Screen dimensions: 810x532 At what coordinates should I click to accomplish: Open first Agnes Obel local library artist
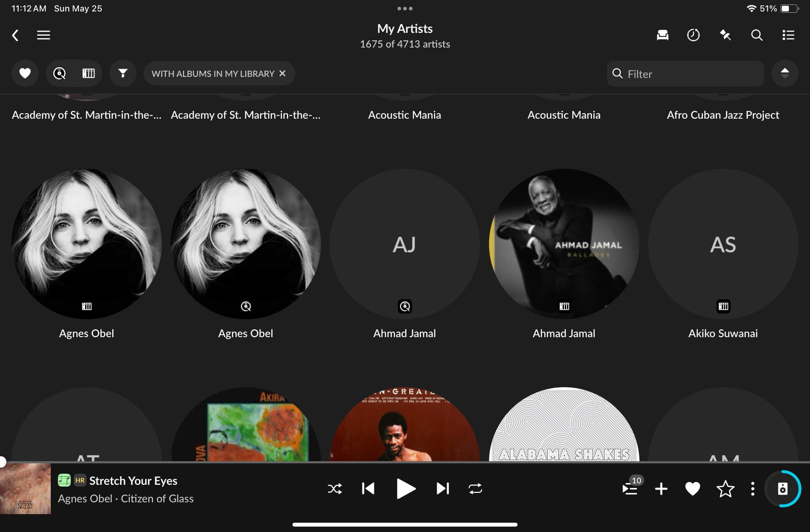86,244
